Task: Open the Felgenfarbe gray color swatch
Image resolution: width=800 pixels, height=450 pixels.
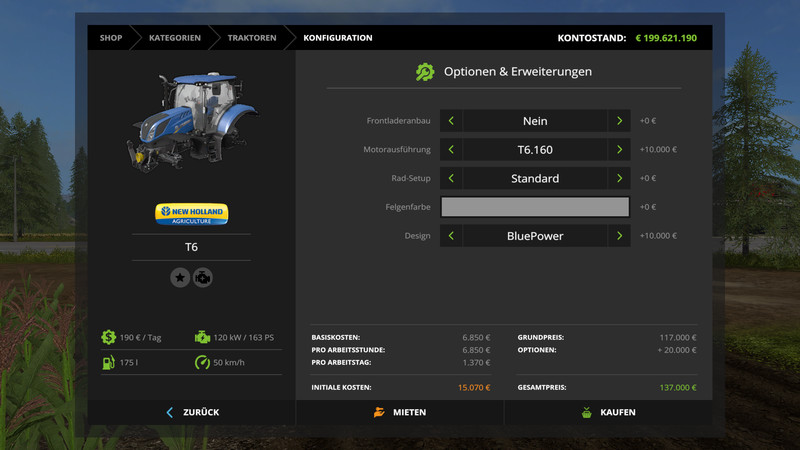Action: 535,207
